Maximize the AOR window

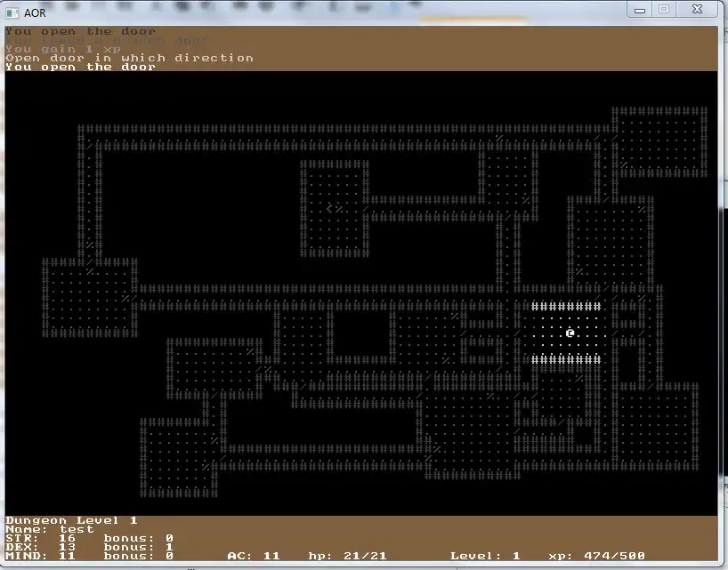pos(664,10)
